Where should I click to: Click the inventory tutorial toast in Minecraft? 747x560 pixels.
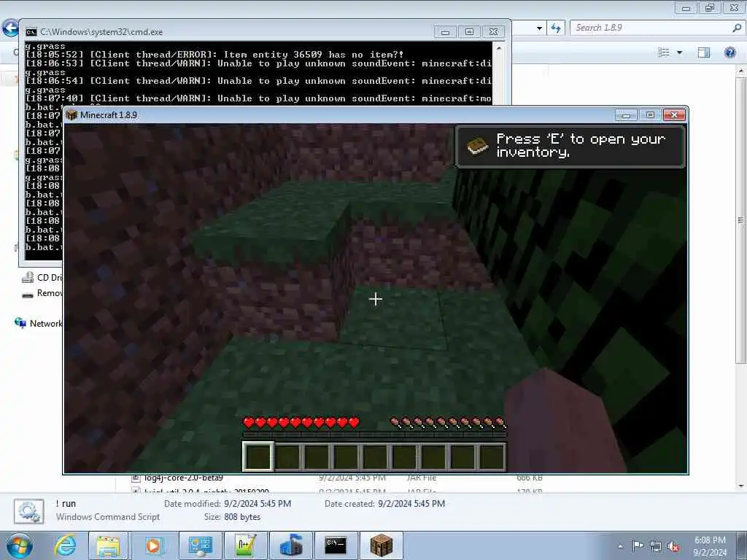pyautogui.click(x=570, y=146)
